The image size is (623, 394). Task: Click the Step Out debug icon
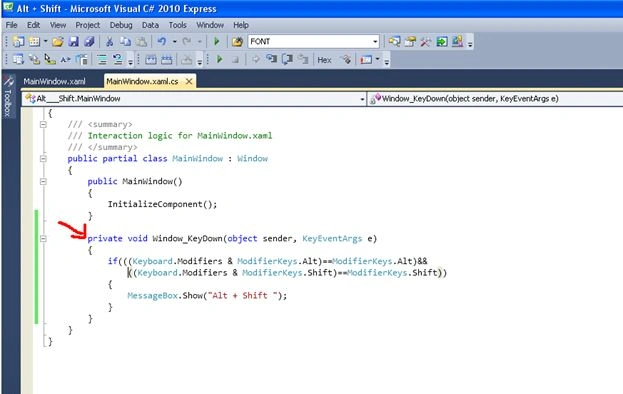(303, 60)
